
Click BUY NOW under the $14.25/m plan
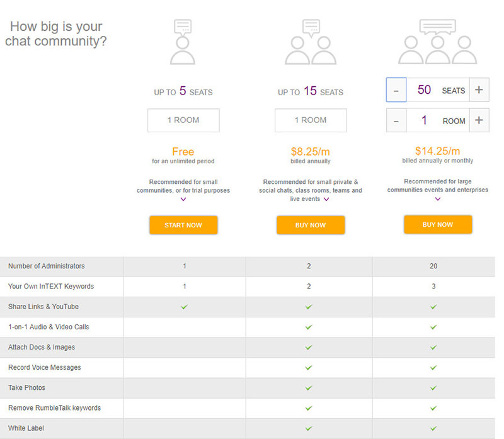(437, 224)
